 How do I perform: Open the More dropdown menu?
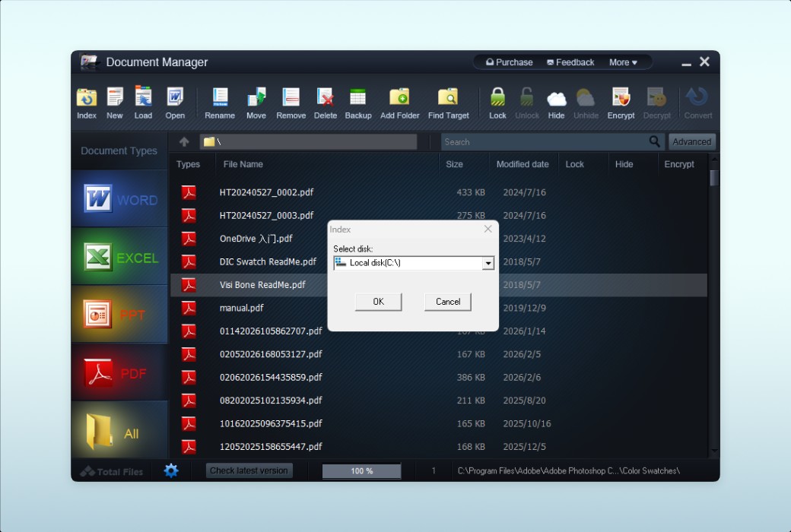click(623, 62)
